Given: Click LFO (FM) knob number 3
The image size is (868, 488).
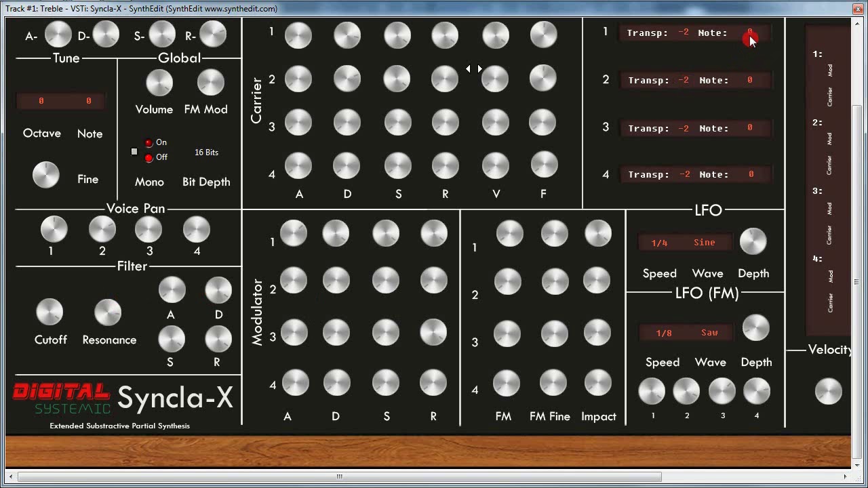Looking at the screenshot, I should (x=722, y=391).
